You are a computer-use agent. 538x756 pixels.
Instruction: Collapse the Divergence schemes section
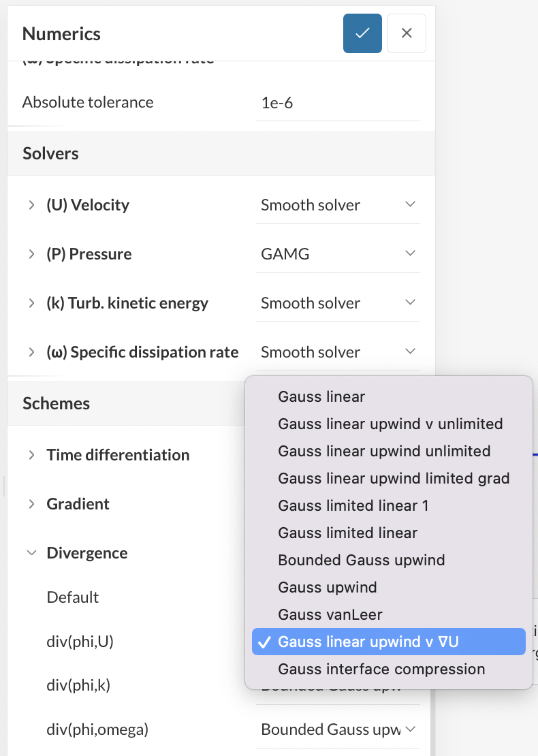pyautogui.click(x=31, y=553)
